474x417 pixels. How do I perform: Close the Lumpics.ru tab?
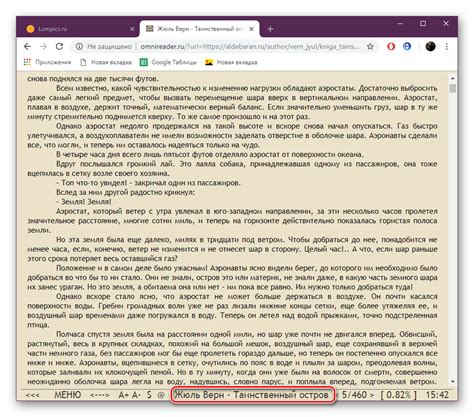pyautogui.click(x=132, y=29)
